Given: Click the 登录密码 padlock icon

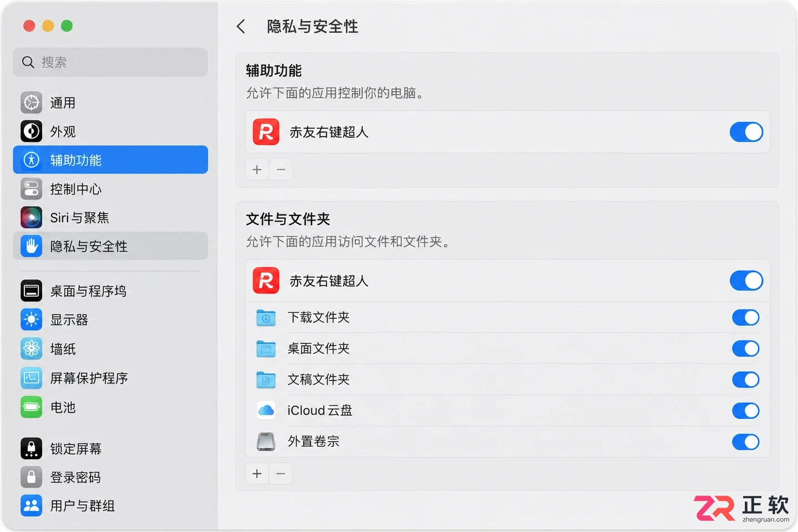Looking at the screenshot, I should click(x=32, y=477).
